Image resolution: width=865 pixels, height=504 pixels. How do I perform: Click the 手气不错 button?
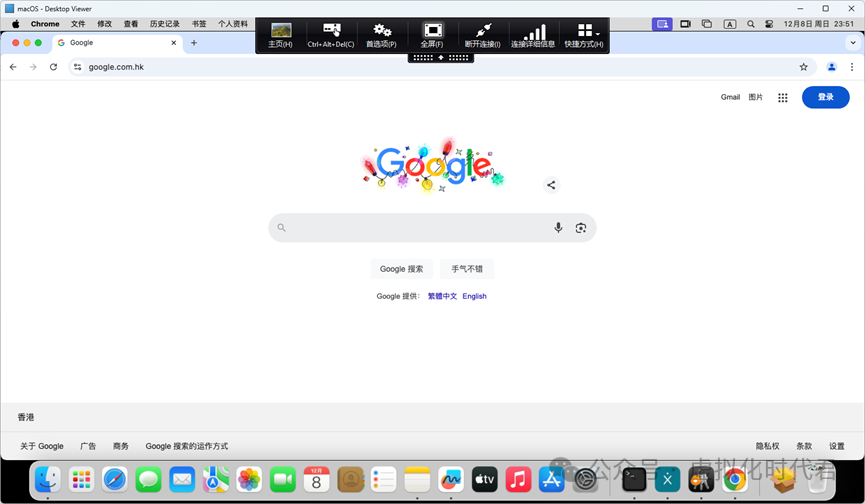(467, 269)
